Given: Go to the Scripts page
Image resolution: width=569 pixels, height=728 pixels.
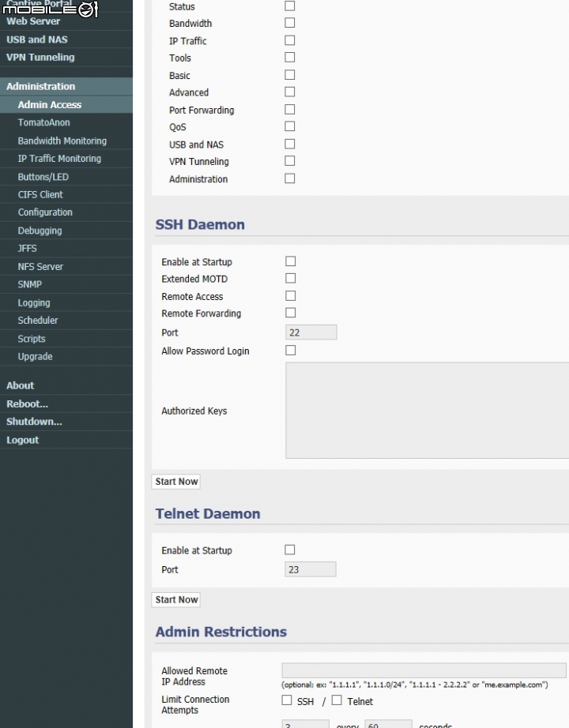Looking at the screenshot, I should pos(32,339).
